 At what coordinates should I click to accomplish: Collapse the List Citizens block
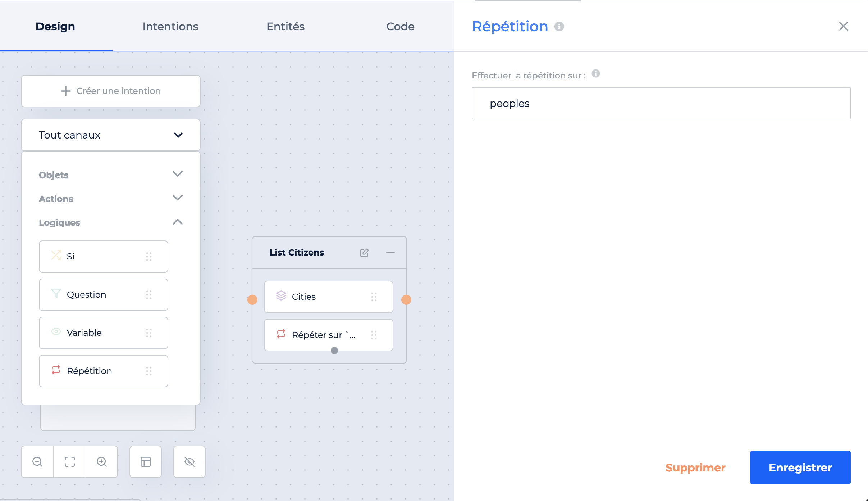[390, 253]
